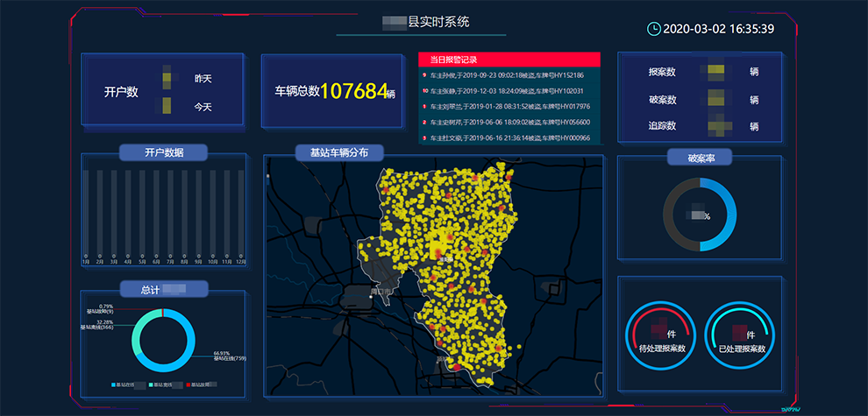
Task: Click the number 10 alert badge
Action: (x=425, y=91)
